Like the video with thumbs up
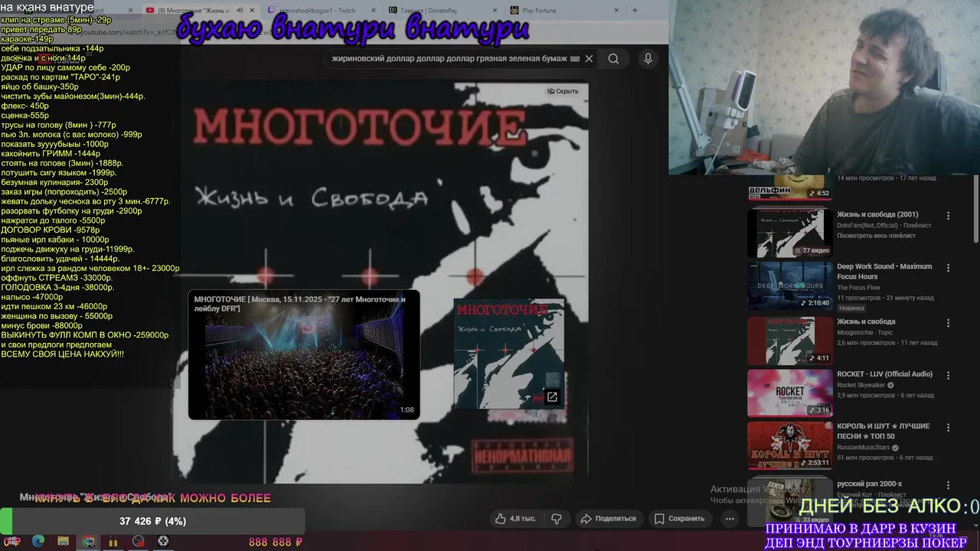This screenshot has width=980, height=551. pos(516,518)
